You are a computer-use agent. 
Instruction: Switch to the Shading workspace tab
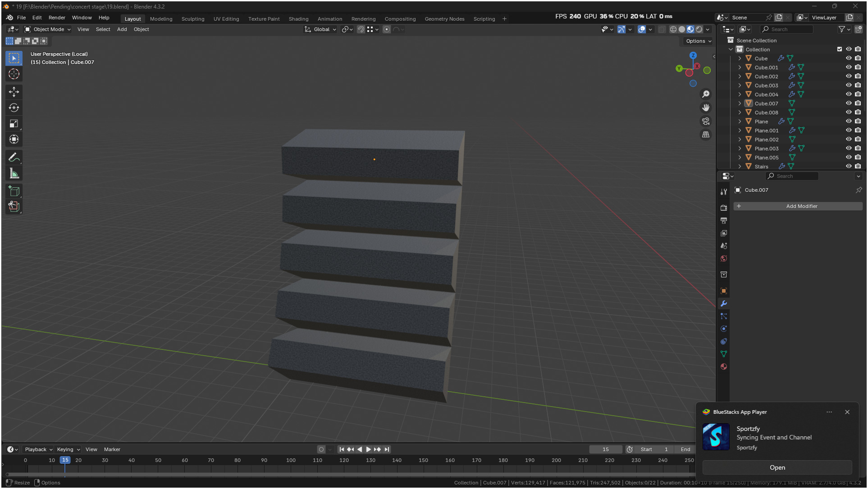(x=298, y=19)
